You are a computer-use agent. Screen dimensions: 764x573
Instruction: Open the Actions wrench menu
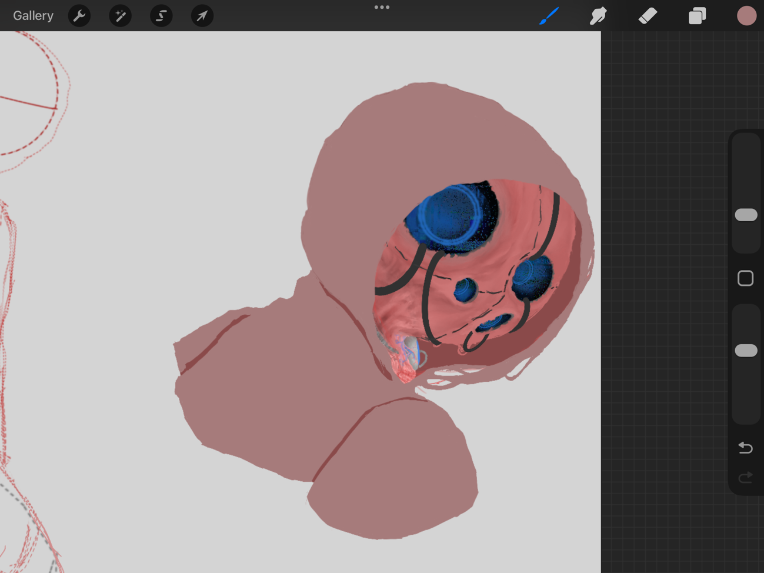[79, 16]
